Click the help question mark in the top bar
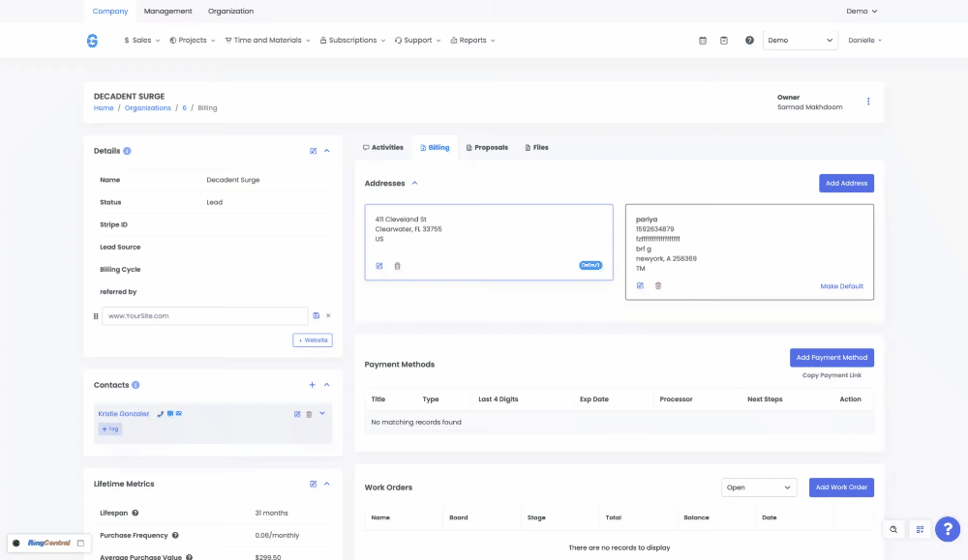This screenshot has width=968, height=560. 749,41
